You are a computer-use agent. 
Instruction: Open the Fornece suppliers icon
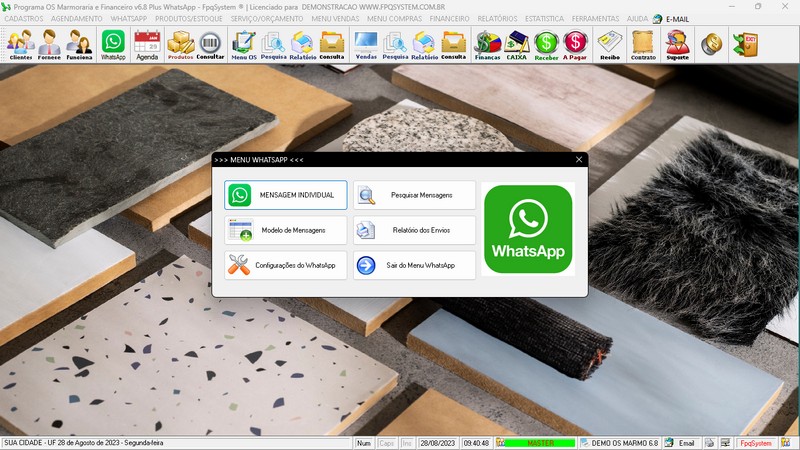click(49, 45)
